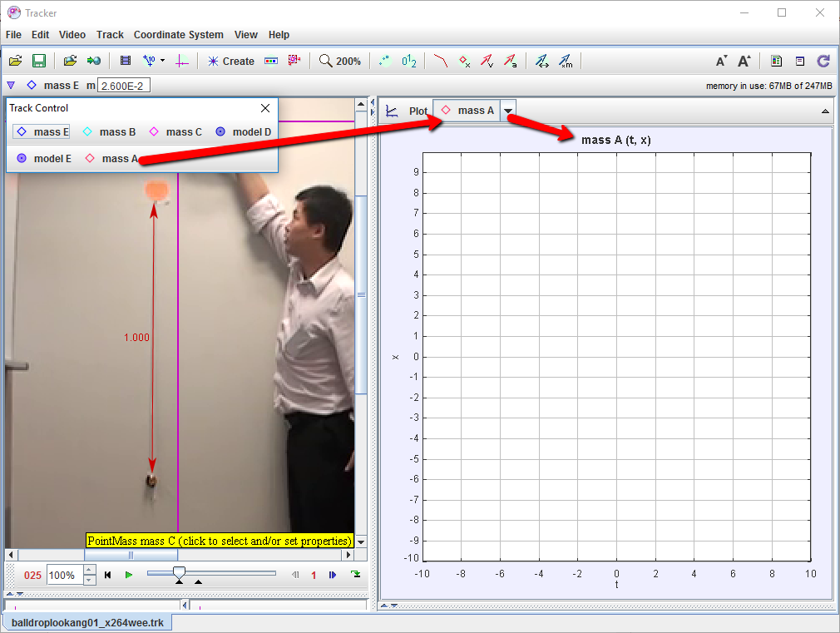Maximize the plot view with the triangle
This screenshot has height=633, width=840.
click(x=825, y=111)
